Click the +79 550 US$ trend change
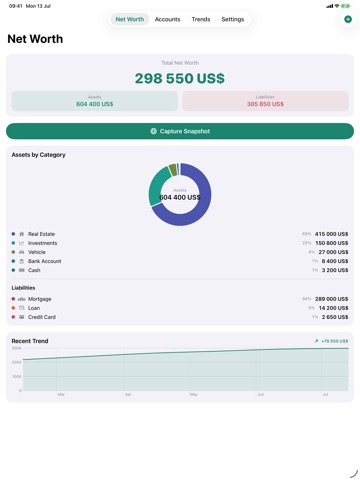 coord(335,341)
